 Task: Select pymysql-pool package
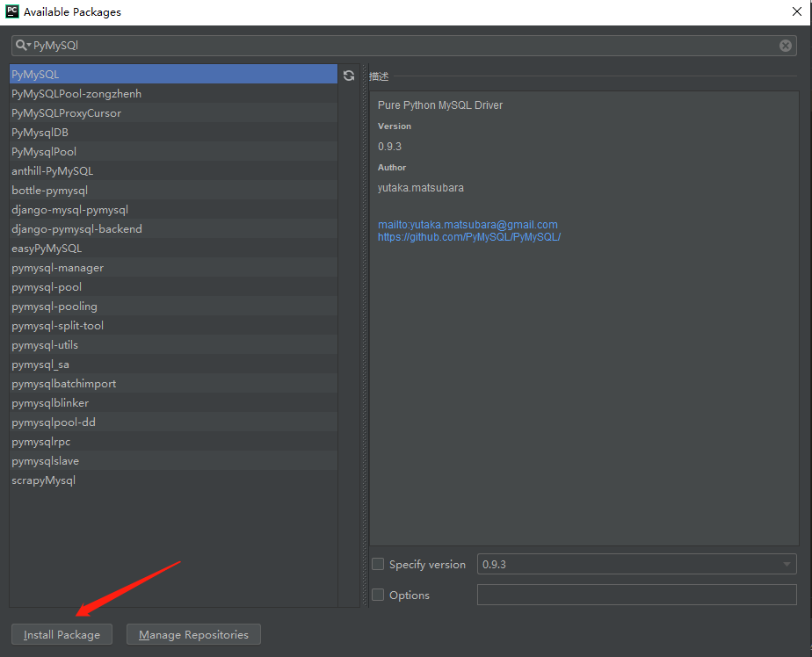pyautogui.click(x=173, y=287)
